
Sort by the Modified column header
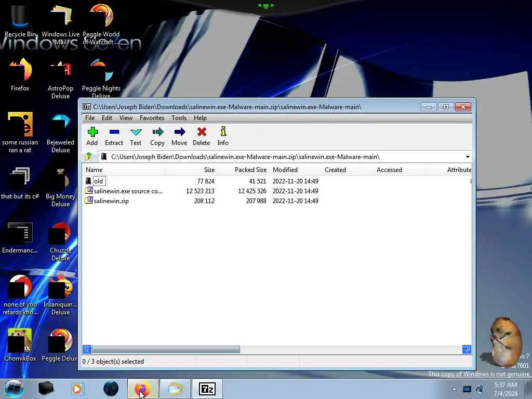point(295,170)
